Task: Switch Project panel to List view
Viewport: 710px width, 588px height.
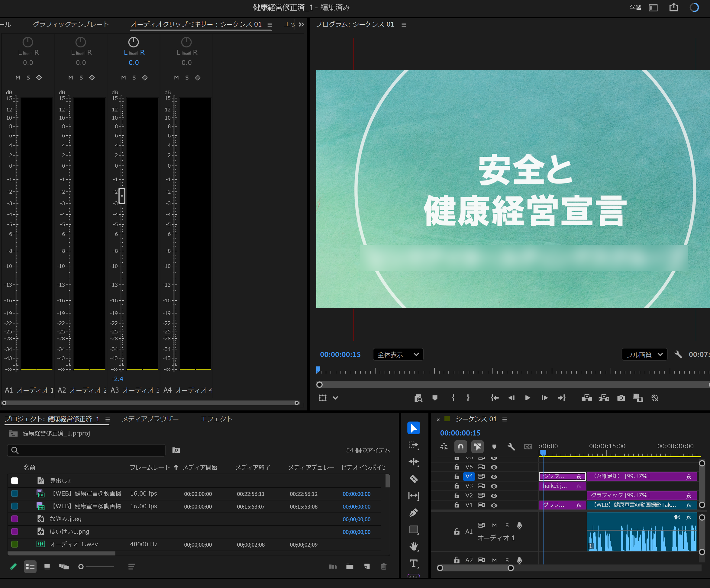Action: tap(30, 566)
